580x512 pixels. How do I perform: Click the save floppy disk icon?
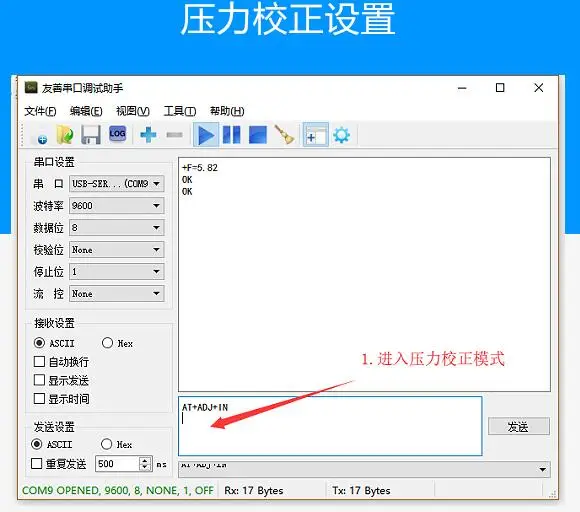coord(91,135)
